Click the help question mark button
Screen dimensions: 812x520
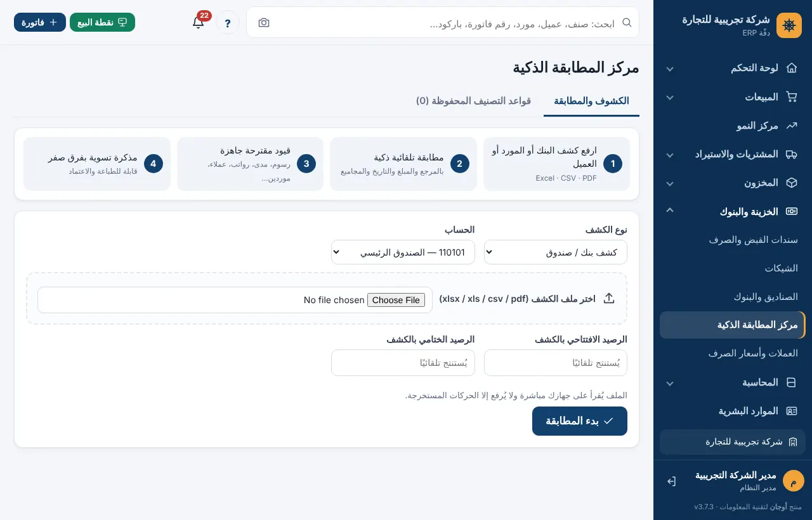[x=228, y=23]
